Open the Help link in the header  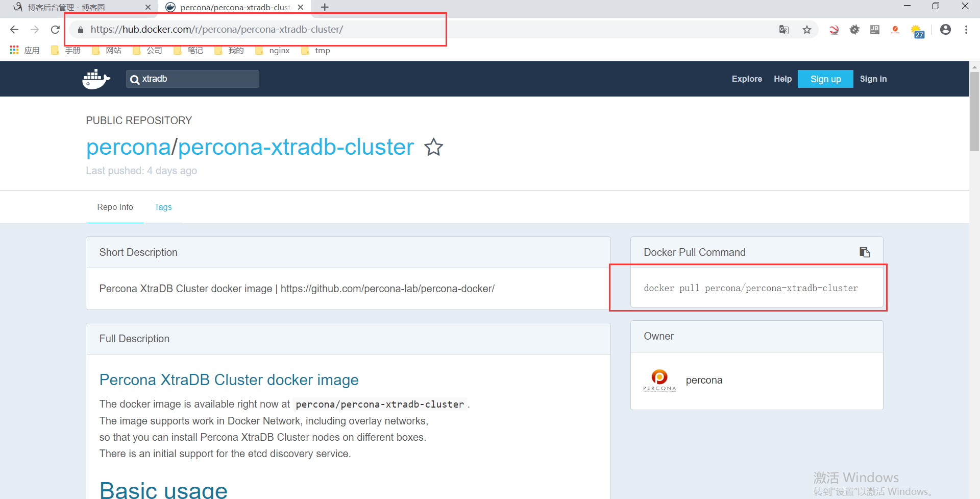[782, 79]
